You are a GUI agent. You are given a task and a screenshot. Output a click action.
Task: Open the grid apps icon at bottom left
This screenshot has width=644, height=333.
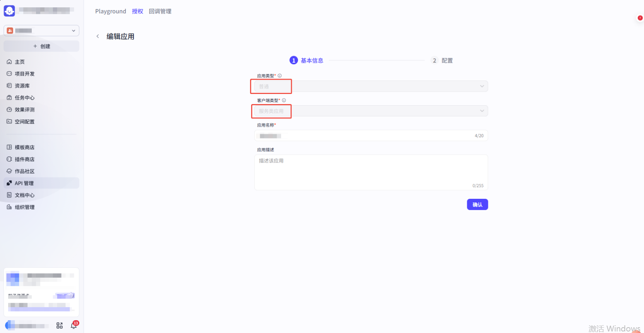click(60, 326)
